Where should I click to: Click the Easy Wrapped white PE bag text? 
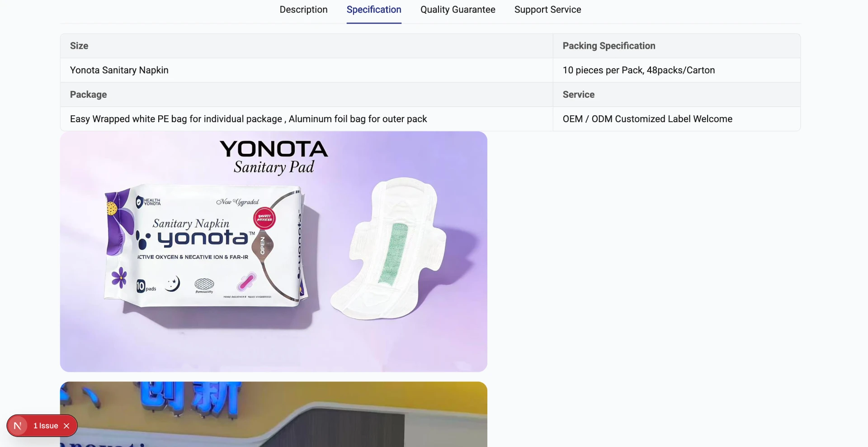tap(248, 119)
